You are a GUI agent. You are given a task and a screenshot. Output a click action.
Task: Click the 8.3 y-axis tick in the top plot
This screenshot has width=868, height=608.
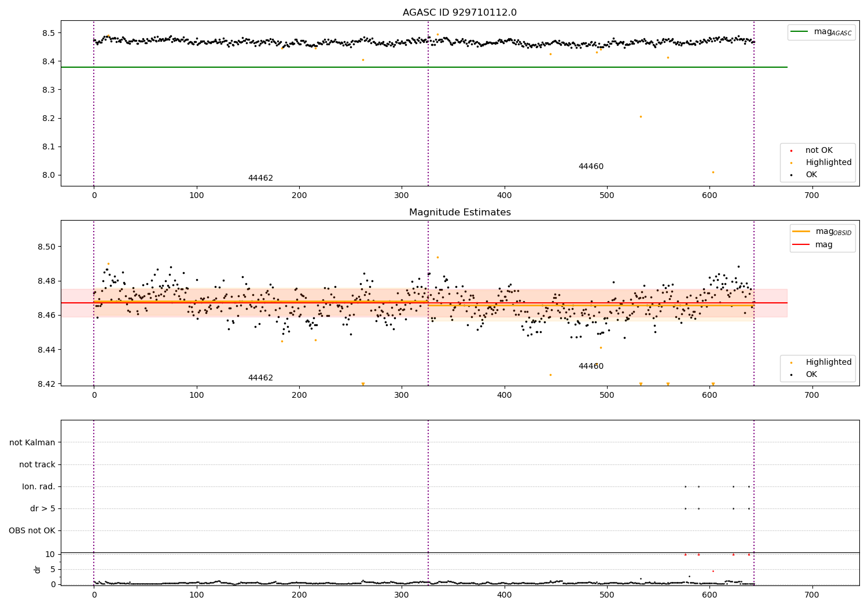click(x=49, y=90)
